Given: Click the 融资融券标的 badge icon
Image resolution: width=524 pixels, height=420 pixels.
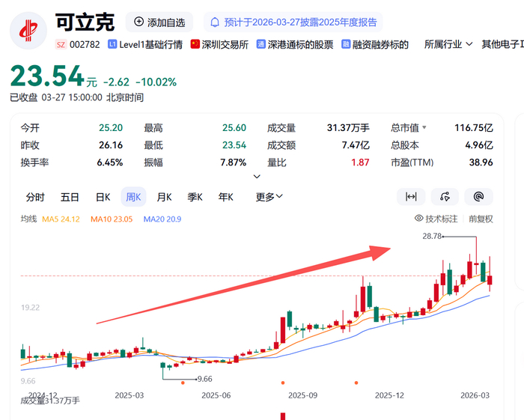Looking at the screenshot, I should click(346, 44).
